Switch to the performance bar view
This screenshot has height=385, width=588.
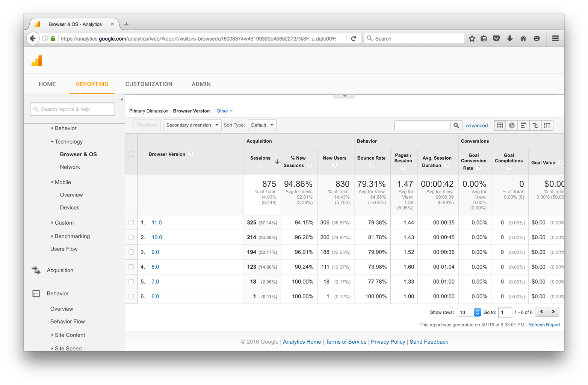(523, 125)
